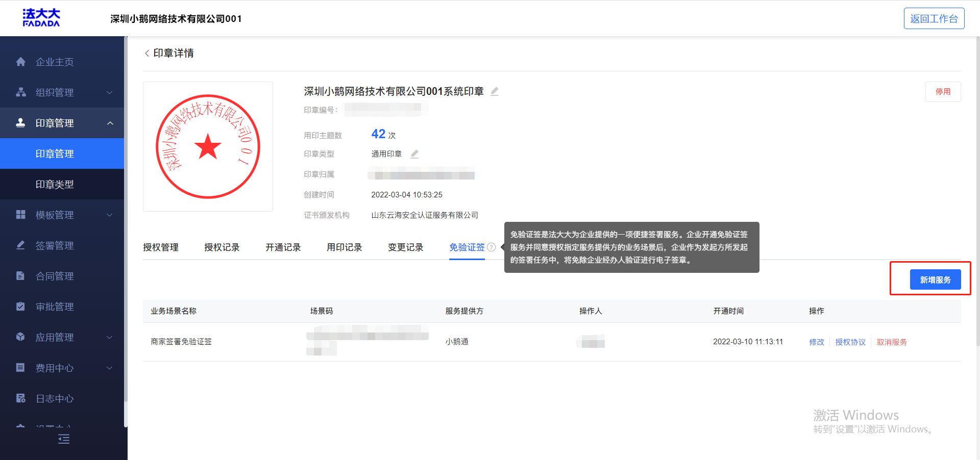This screenshot has height=460, width=980.
Task: Click the 新增服务 button
Action: coord(936,279)
